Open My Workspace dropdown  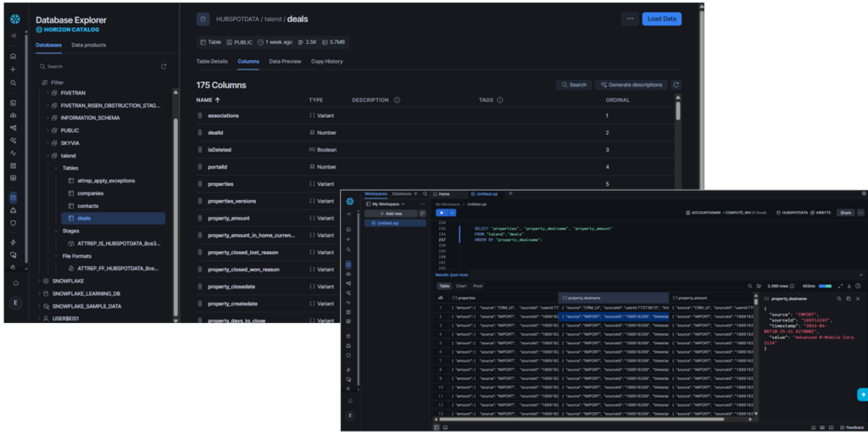point(386,204)
